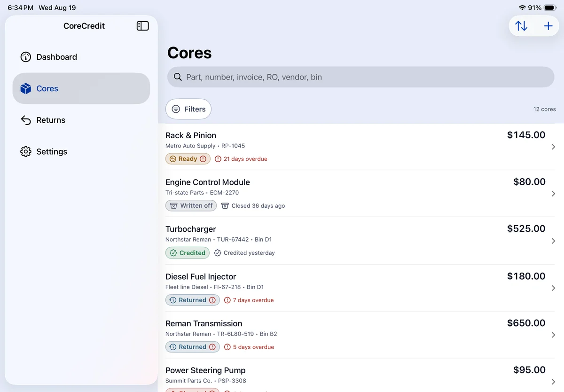Open the Engine Control Module core
Viewport: 564px width, 392px height.
[x=361, y=194]
